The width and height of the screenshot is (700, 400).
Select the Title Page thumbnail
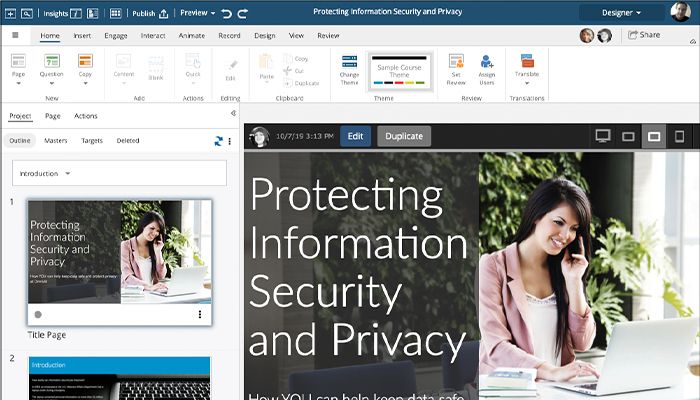click(120, 250)
